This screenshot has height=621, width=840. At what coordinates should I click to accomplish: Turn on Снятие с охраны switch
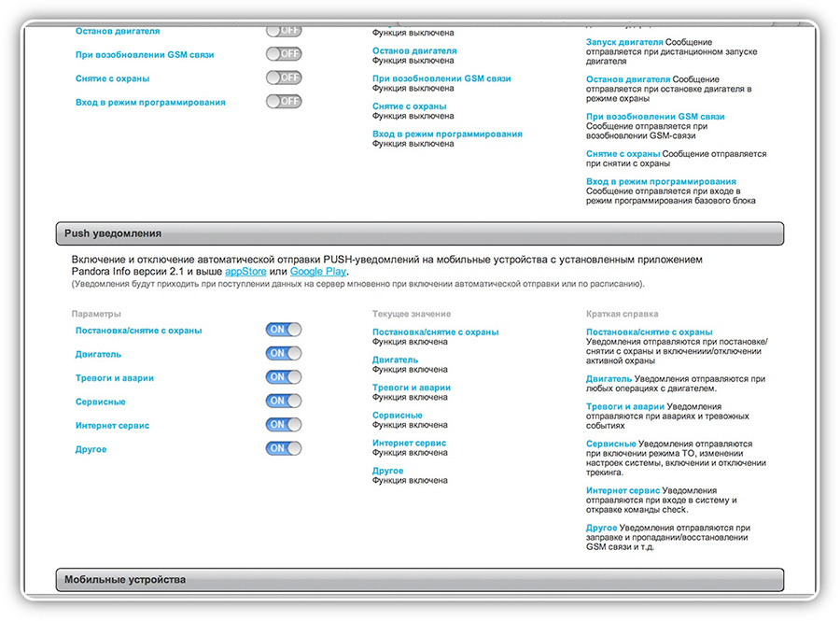coord(284,78)
